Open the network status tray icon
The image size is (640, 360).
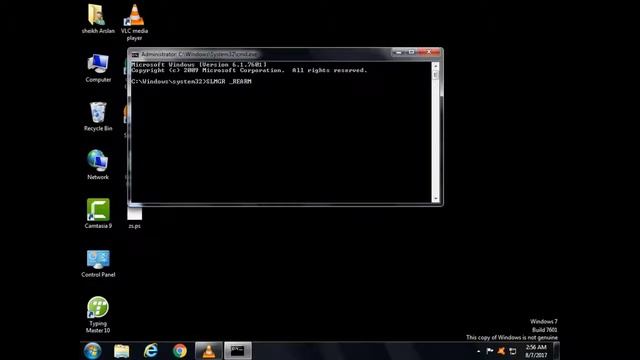point(513,351)
